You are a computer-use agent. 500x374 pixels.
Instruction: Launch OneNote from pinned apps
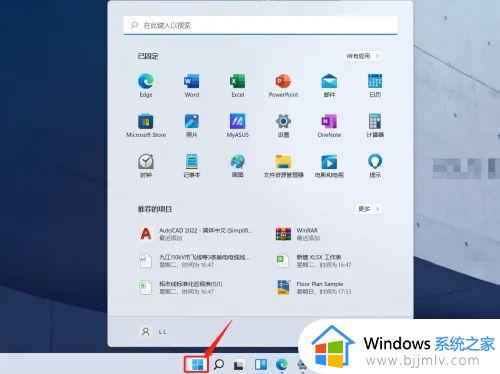(x=329, y=126)
